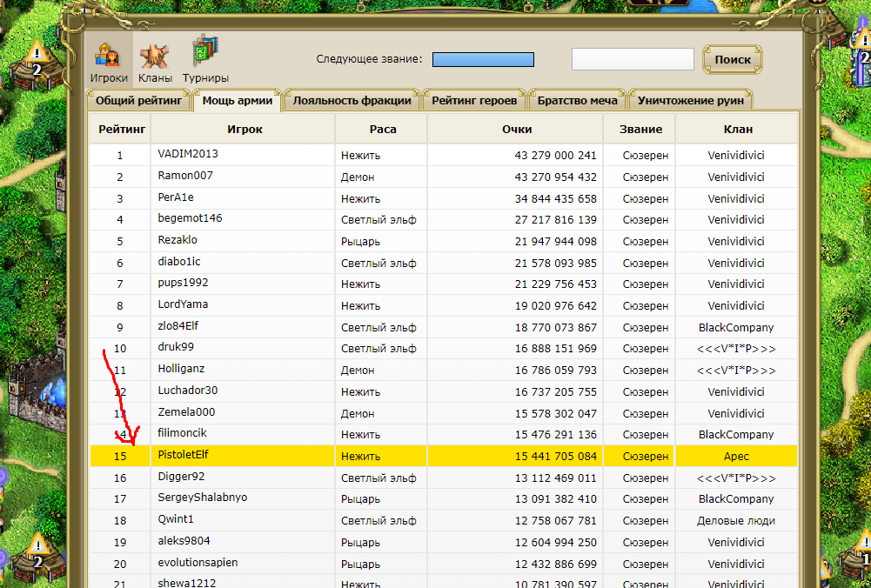Click the Рейтинг column header
Viewport: 871px width, 588px height.
pyautogui.click(x=120, y=129)
